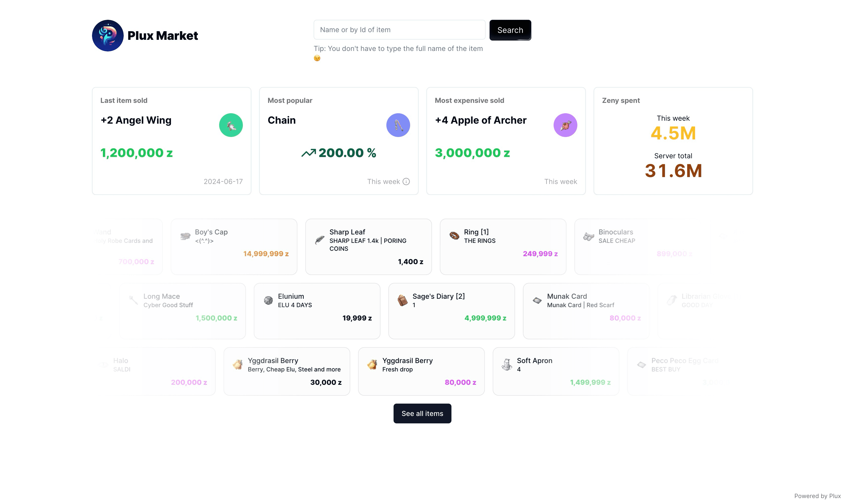Click the Soft Apron item icon
845x504 pixels.
[507, 365]
